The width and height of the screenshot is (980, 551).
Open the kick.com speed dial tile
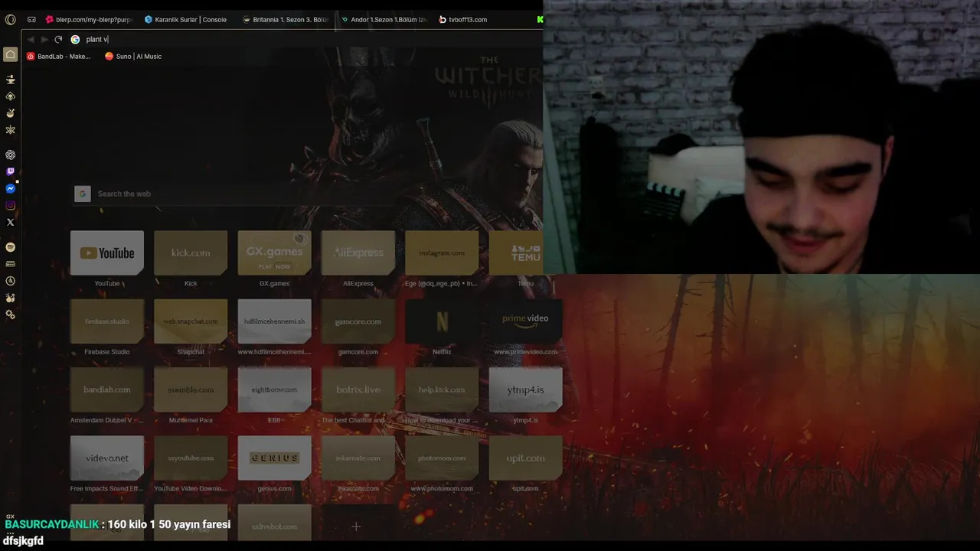(x=191, y=253)
